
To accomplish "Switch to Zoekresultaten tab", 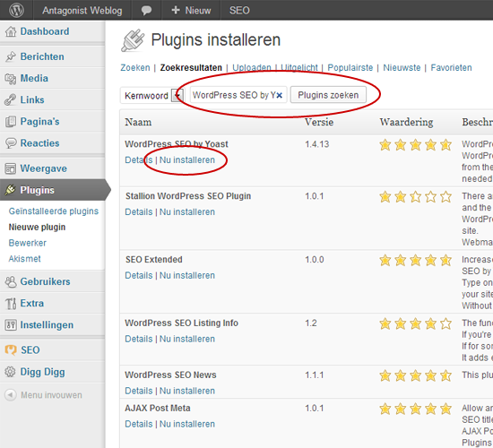I will tap(191, 67).
